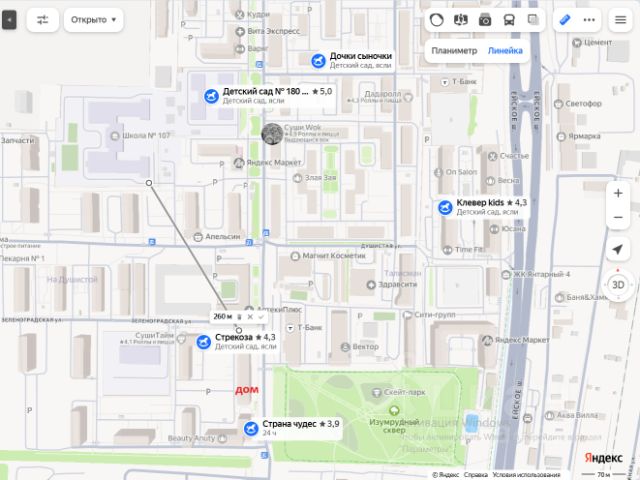Click the my location arrow icon
The width and height of the screenshot is (640, 480).
coord(618,249)
